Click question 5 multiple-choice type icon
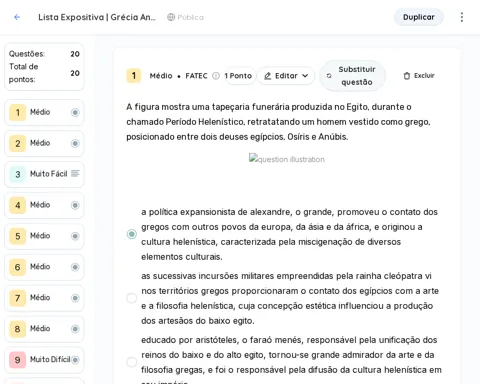This screenshot has width=480, height=384. coord(75,236)
